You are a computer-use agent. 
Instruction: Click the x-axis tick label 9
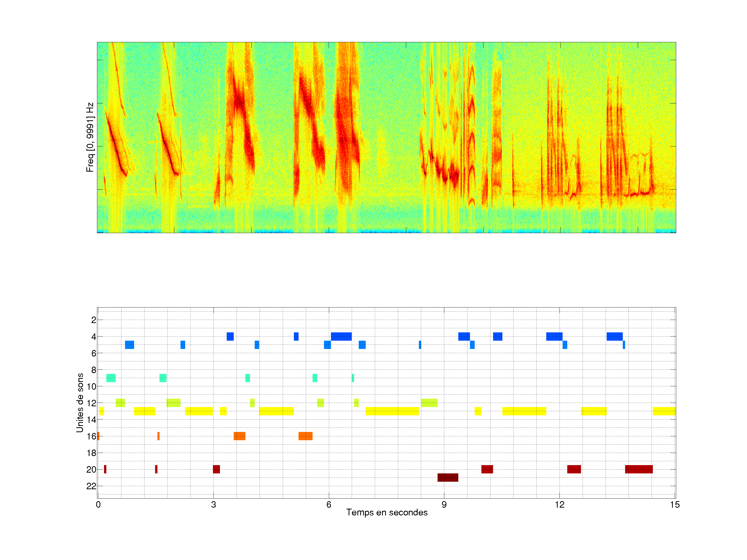(x=444, y=505)
